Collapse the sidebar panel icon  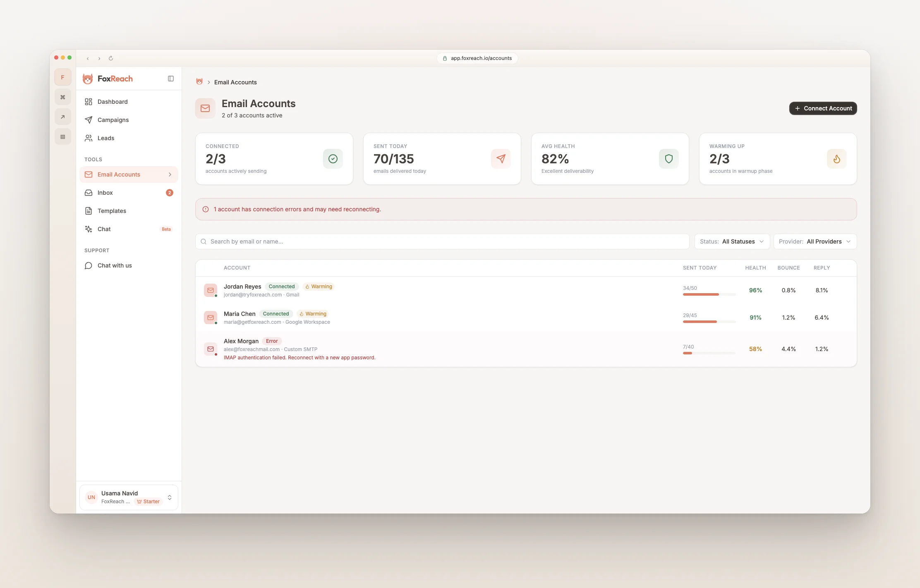[171, 79]
